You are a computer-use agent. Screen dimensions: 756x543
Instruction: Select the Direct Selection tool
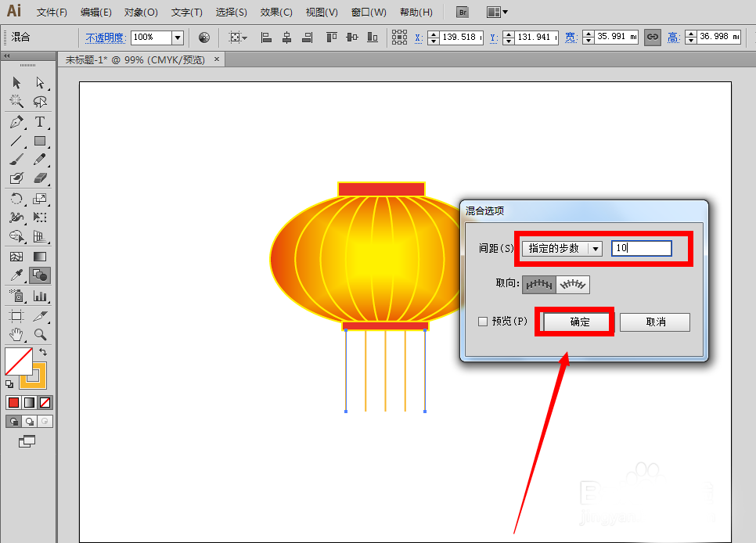pos(40,83)
